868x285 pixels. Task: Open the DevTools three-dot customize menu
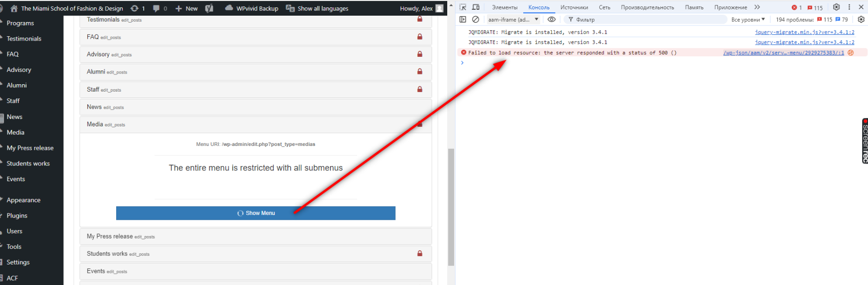click(849, 7)
